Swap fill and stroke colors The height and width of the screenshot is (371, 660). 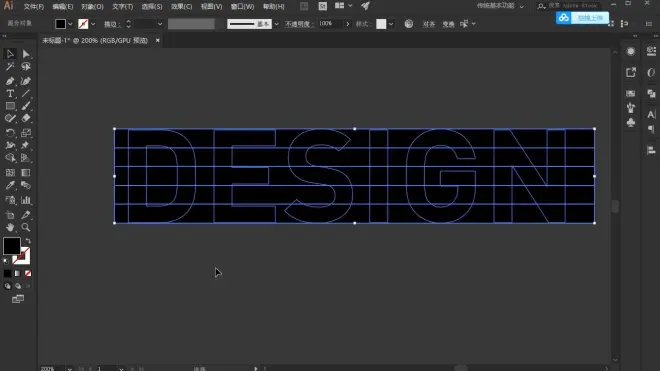(x=28, y=241)
